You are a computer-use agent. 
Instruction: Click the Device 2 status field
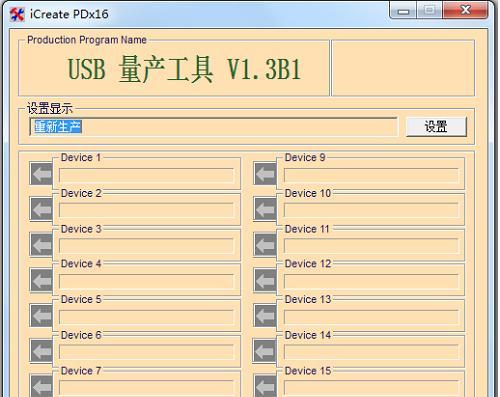pos(146,210)
